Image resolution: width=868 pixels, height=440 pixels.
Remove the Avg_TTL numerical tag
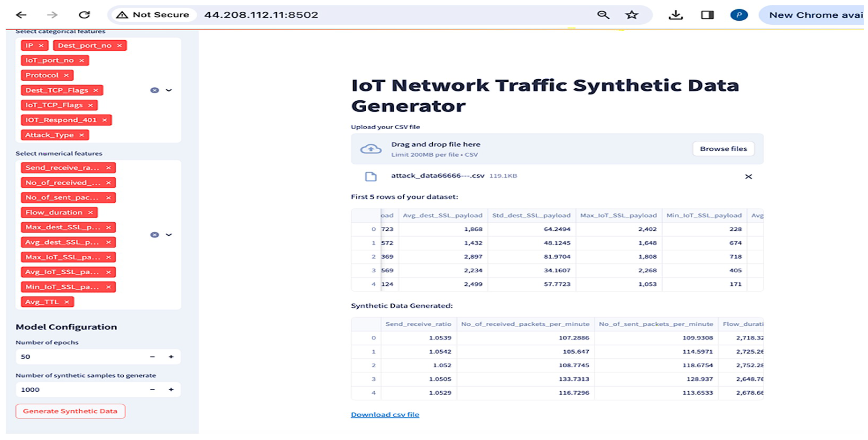[67, 302]
